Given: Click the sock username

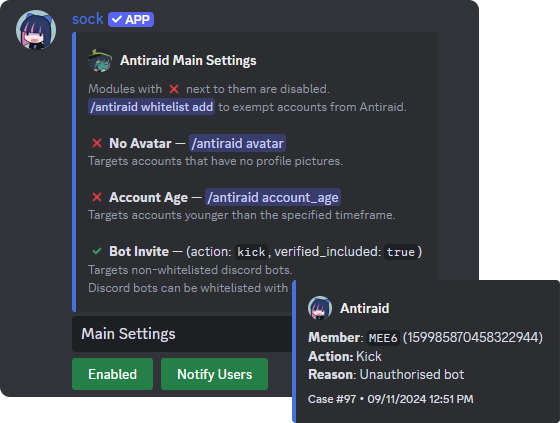Looking at the screenshot, I should point(88,19).
